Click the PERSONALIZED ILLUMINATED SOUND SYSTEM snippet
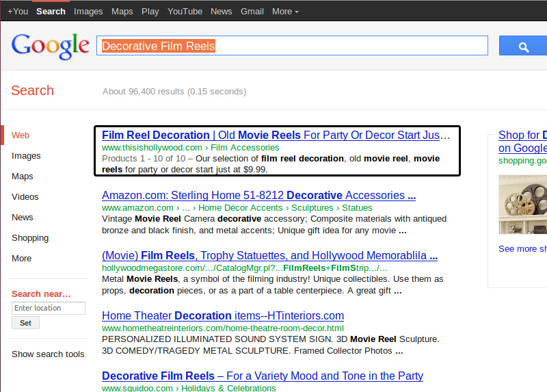547x392 pixels. click(x=270, y=345)
